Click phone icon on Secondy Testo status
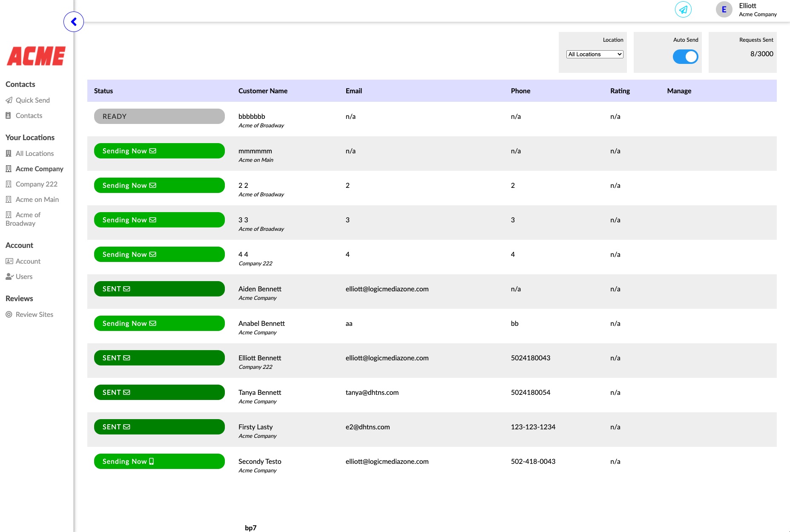790x532 pixels. [x=151, y=461]
